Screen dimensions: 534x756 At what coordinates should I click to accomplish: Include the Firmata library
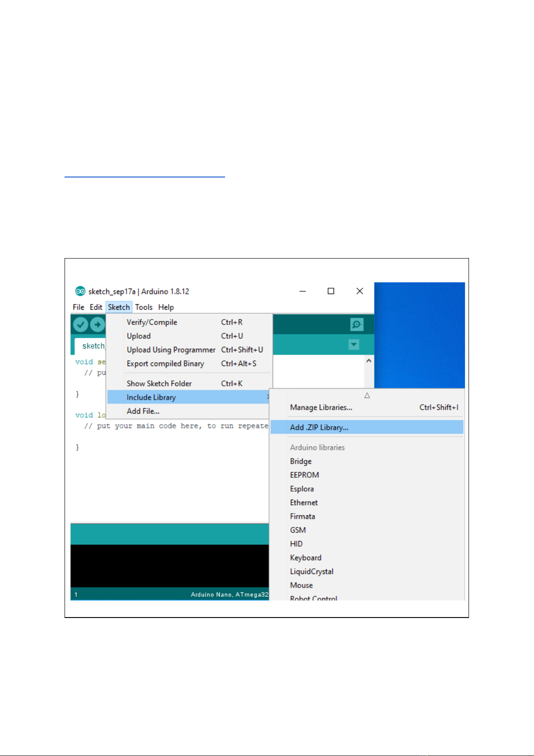[367, 516]
